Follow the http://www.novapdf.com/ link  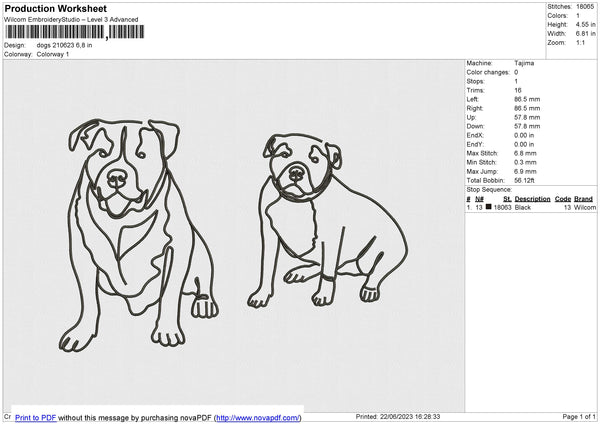pos(258,417)
